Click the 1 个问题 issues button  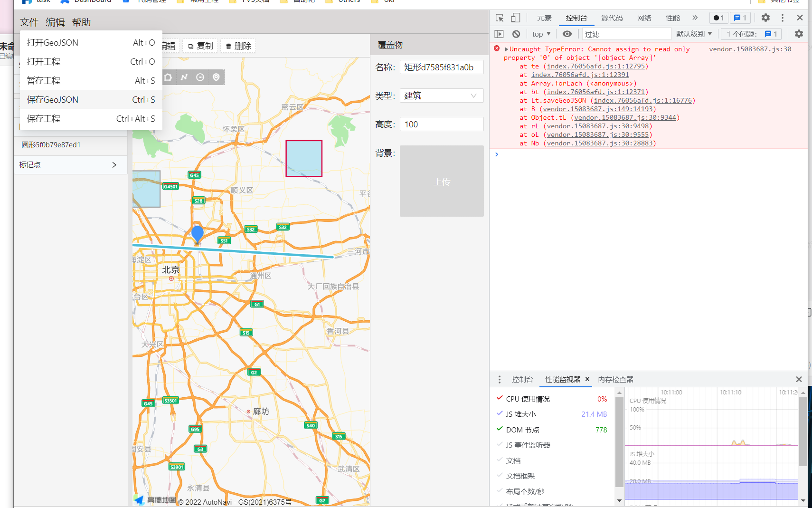[752, 34]
